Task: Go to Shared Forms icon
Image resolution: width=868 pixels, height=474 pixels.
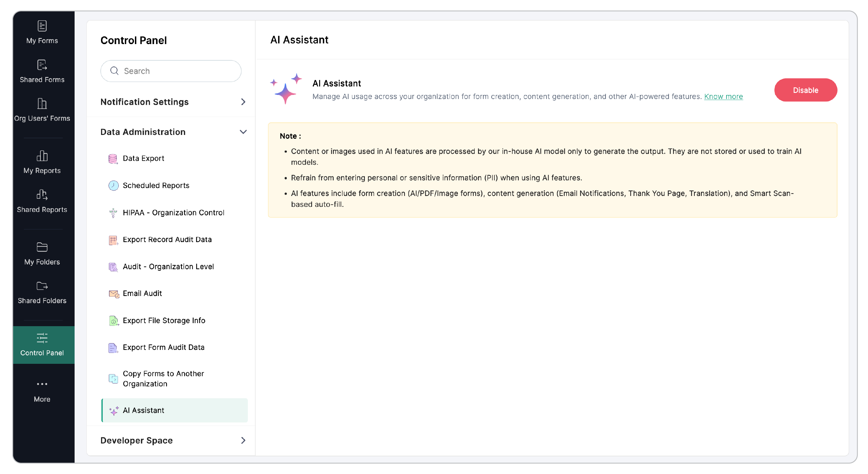Action: click(x=42, y=65)
